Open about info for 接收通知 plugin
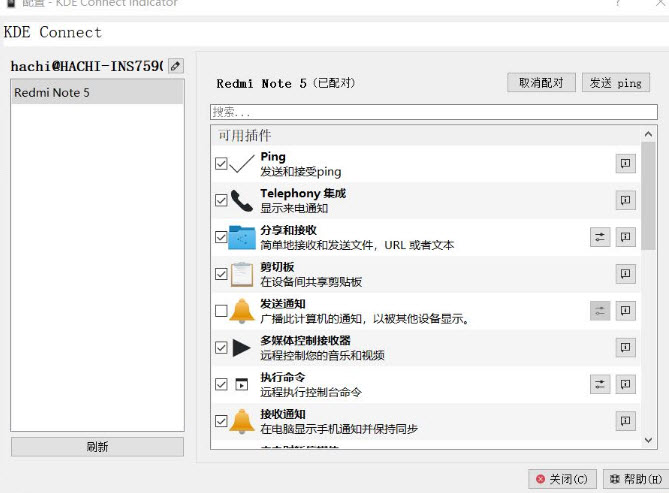669x493 pixels. coord(625,421)
